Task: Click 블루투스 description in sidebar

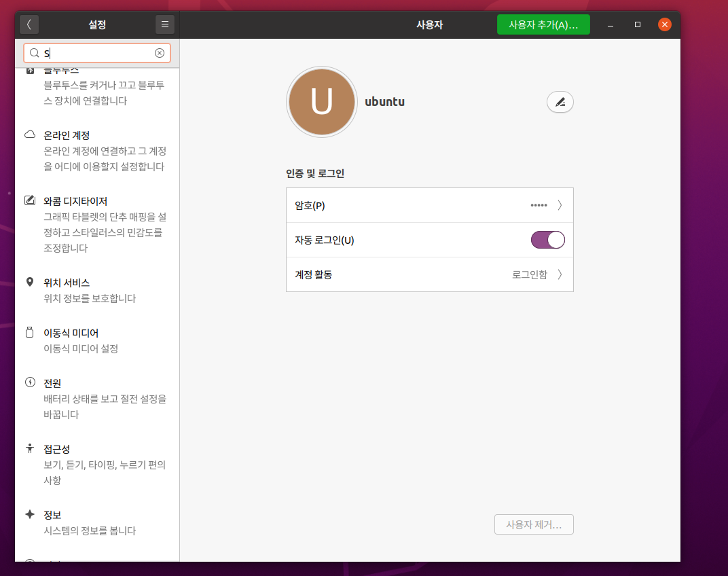Action: coord(104,93)
